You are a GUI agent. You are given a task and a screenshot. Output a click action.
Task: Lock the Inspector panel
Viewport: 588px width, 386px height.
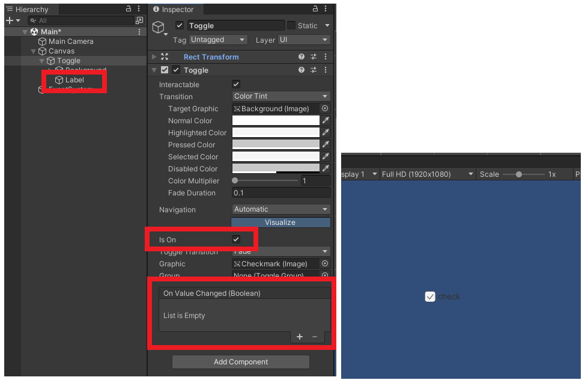(315, 8)
